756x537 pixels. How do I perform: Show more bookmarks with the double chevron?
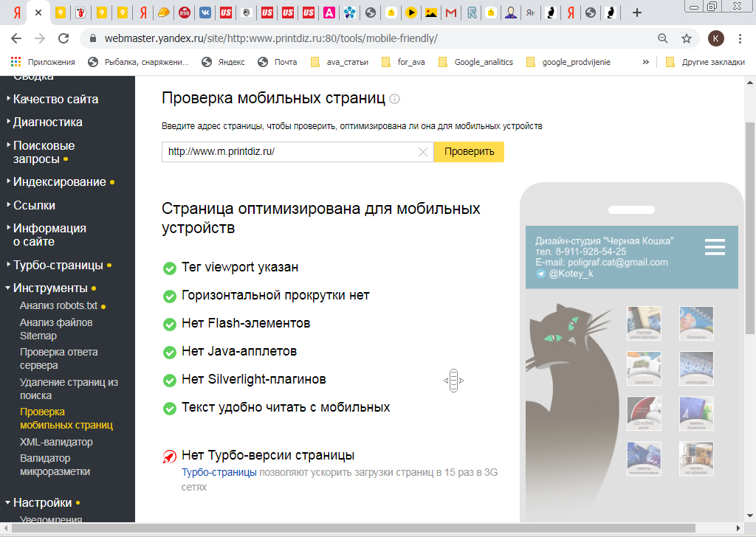(645, 62)
